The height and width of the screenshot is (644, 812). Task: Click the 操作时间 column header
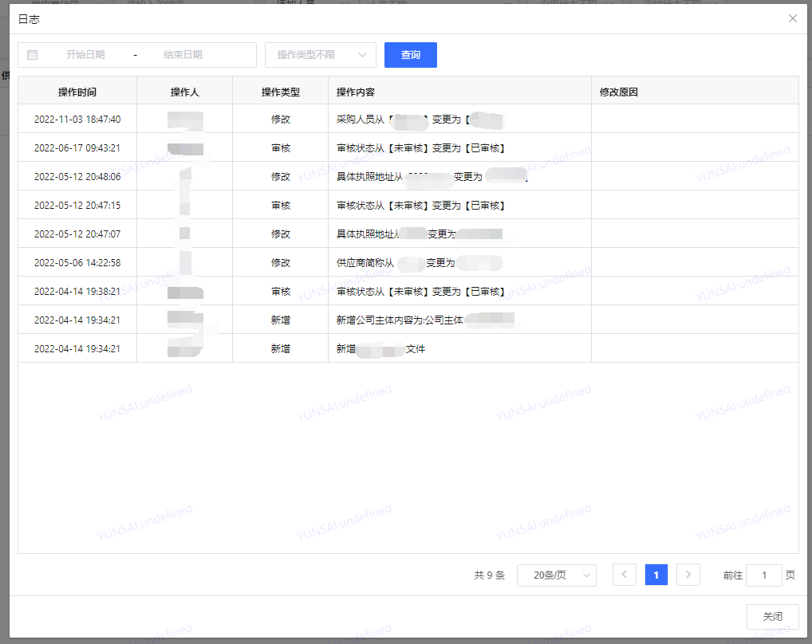point(77,92)
